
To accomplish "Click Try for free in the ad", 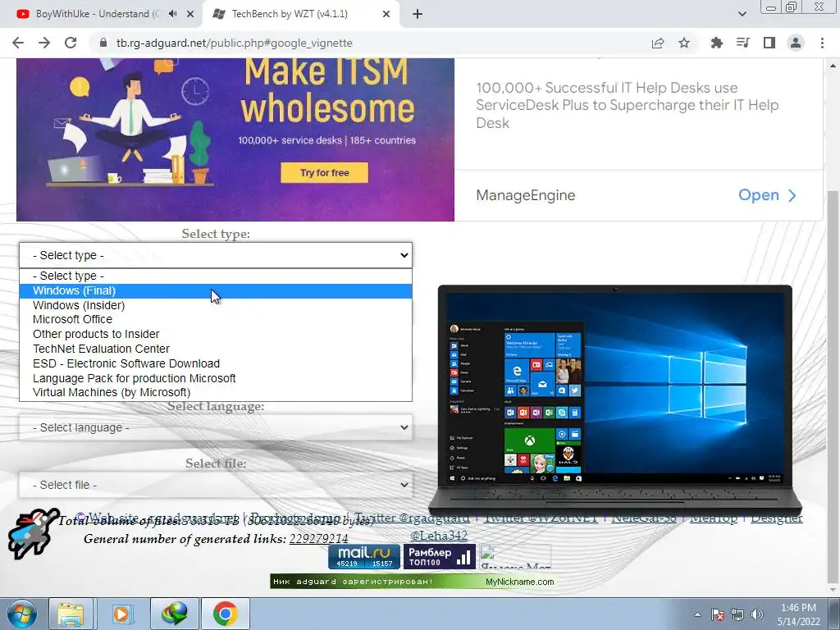I will click(x=325, y=172).
